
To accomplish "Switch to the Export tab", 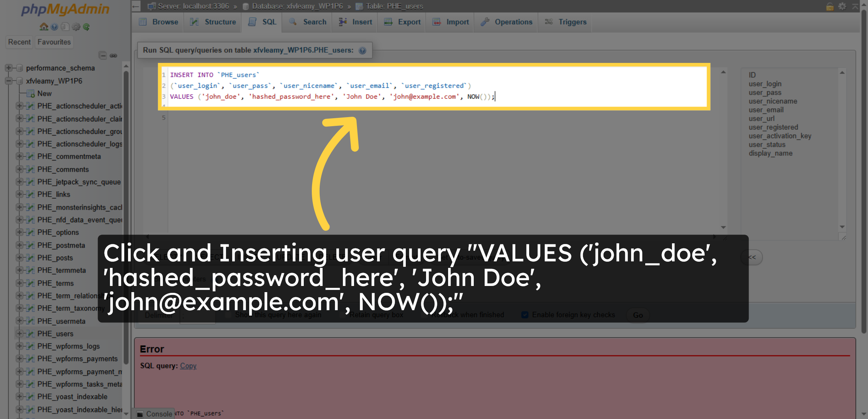I will 409,22.
